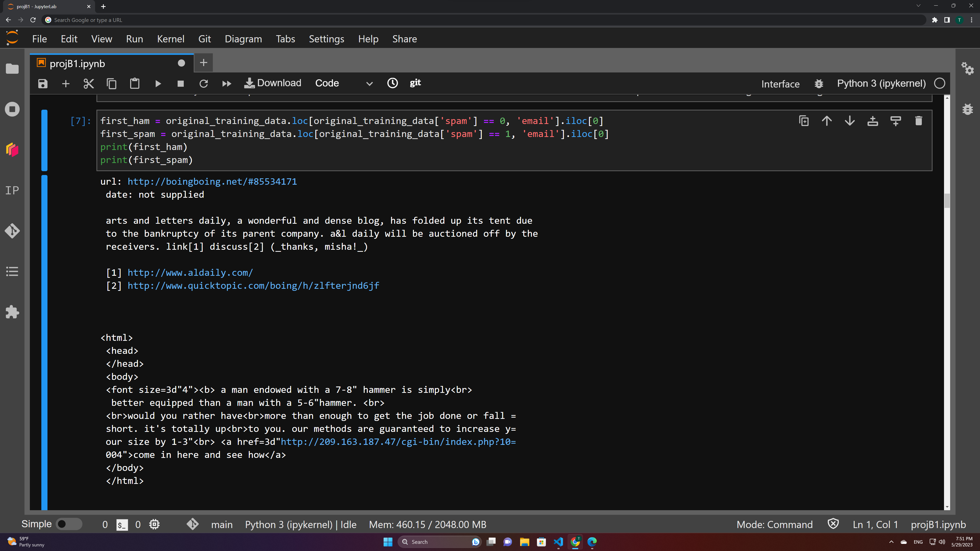Image resolution: width=980 pixels, height=551 pixels.
Task: Restart kernel and run all cells
Action: [x=226, y=83]
